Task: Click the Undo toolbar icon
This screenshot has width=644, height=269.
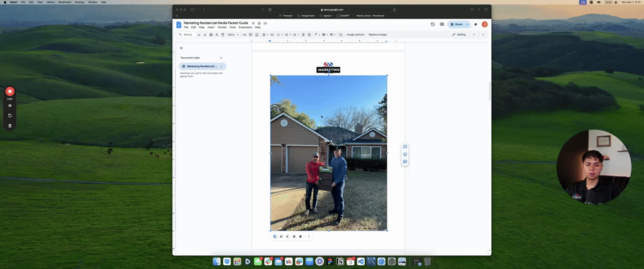Action: pos(199,35)
